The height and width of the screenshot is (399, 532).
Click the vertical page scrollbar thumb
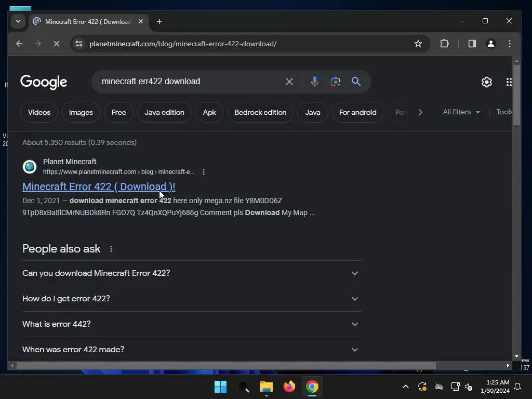tap(516, 95)
